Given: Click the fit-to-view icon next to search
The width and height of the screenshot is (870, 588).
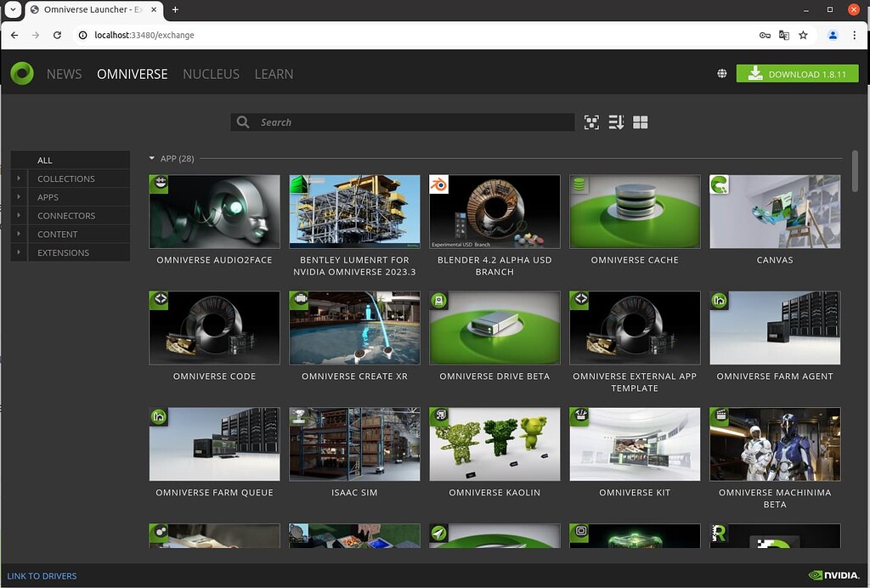Looking at the screenshot, I should click(591, 122).
